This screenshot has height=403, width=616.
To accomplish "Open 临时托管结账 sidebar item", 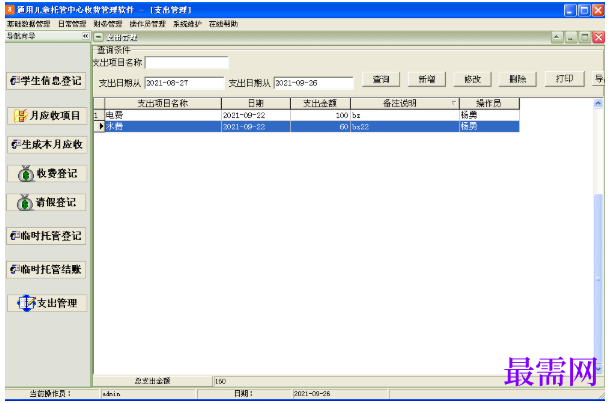I will (x=46, y=269).
